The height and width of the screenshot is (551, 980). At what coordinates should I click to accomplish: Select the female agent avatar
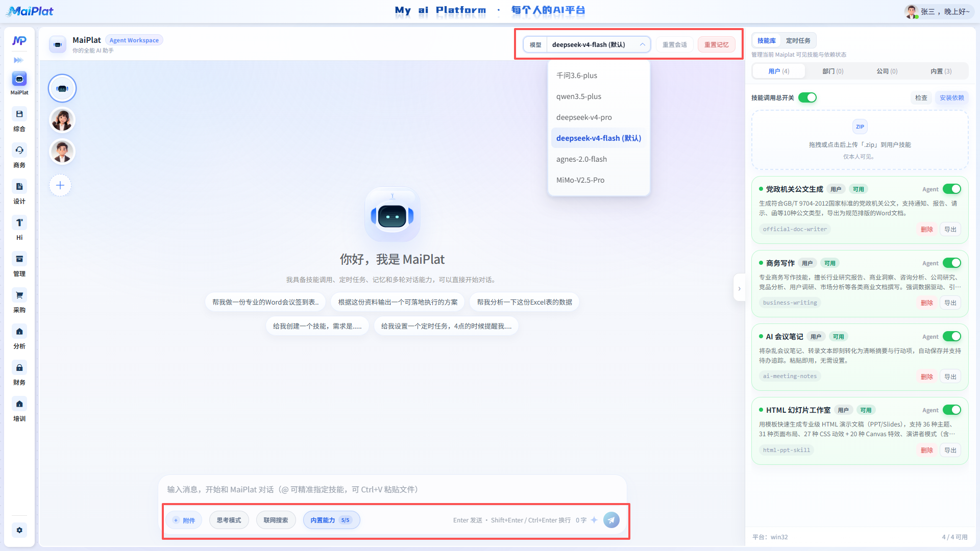[x=62, y=120]
